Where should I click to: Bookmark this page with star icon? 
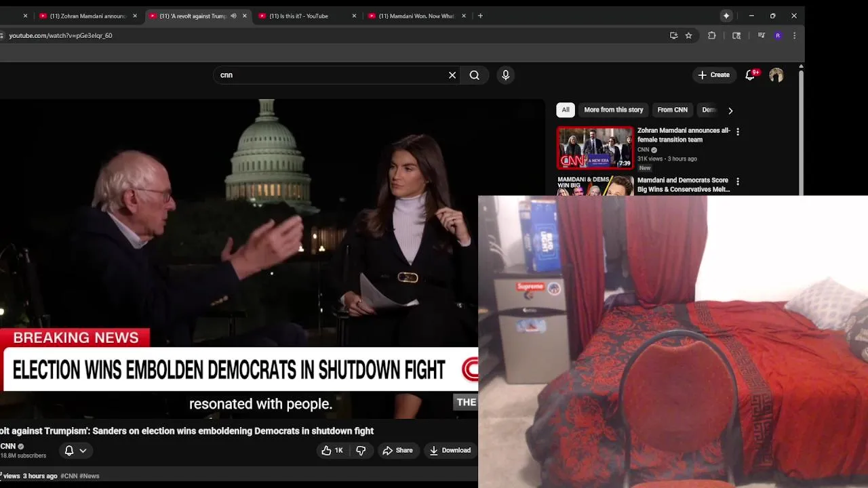click(688, 35)
